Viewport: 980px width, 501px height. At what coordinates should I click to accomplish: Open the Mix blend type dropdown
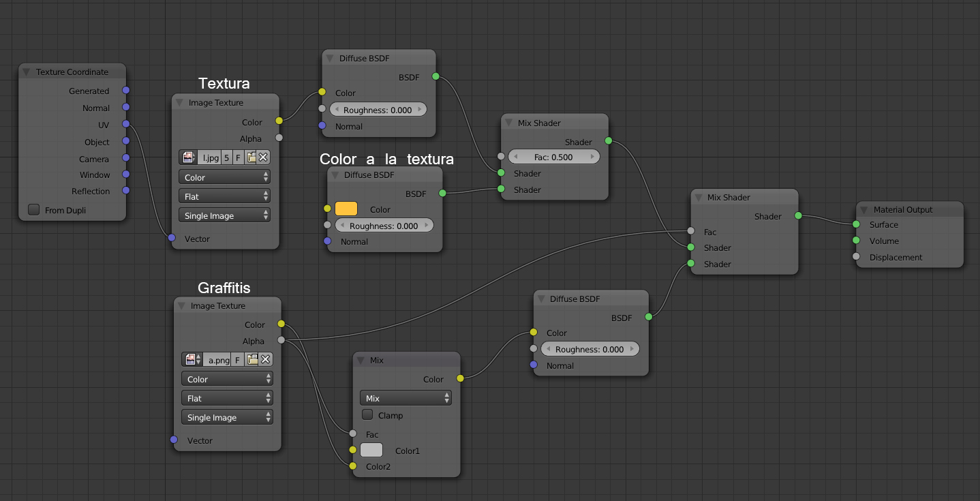[405, 398]
